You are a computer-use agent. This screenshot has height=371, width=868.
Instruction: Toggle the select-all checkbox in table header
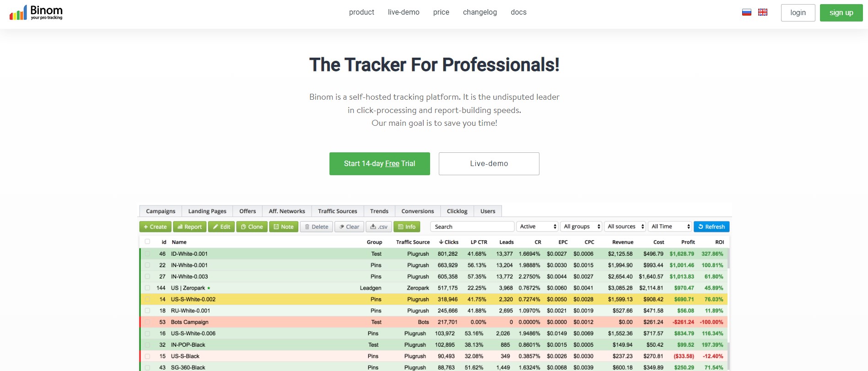(147, 242)
